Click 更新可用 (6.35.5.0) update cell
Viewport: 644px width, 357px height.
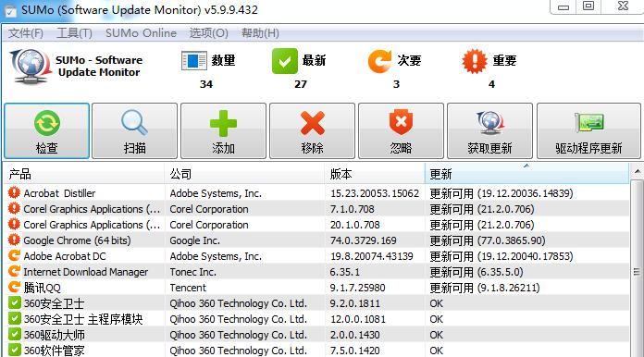click(476, 272)
